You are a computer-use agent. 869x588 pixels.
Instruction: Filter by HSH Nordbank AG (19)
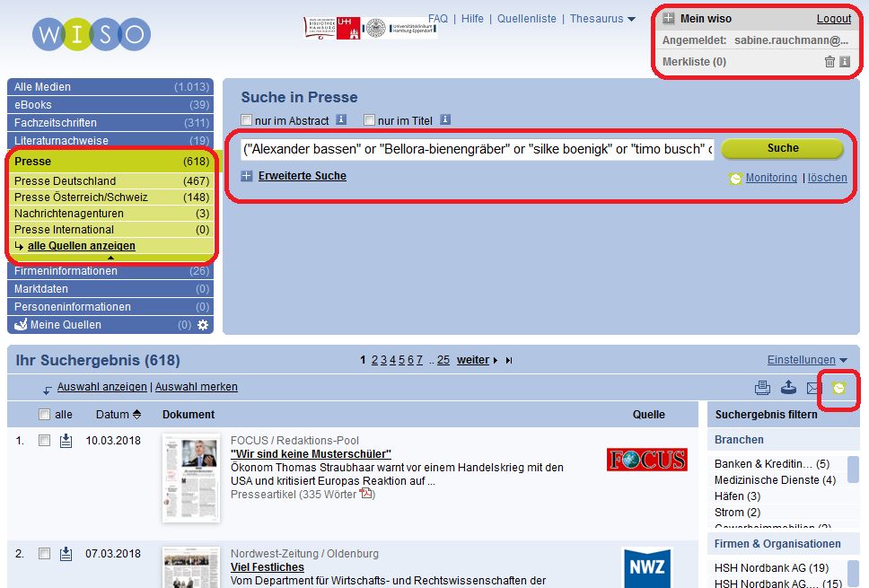(771, 568)
